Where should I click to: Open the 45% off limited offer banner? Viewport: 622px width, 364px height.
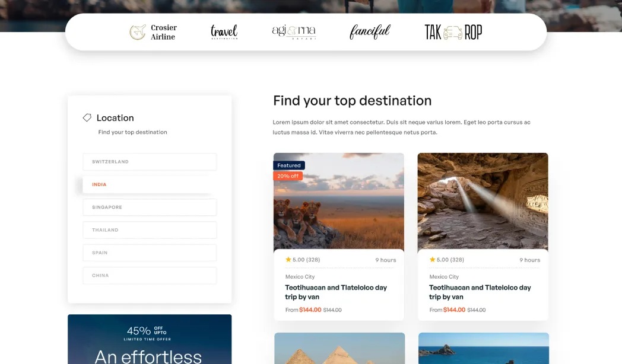[x=150, y=339]
